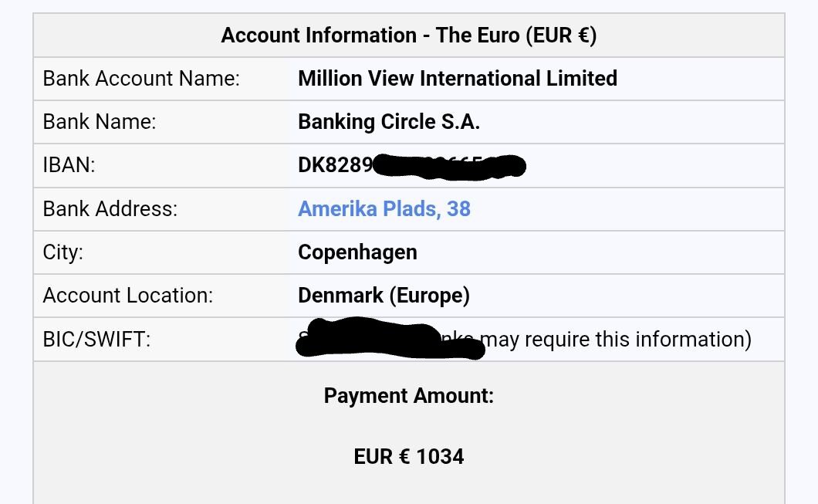The height and width of the screenshot is (504, 818).
Task: Click the 'may require this information' note
Action: [619, 339]
